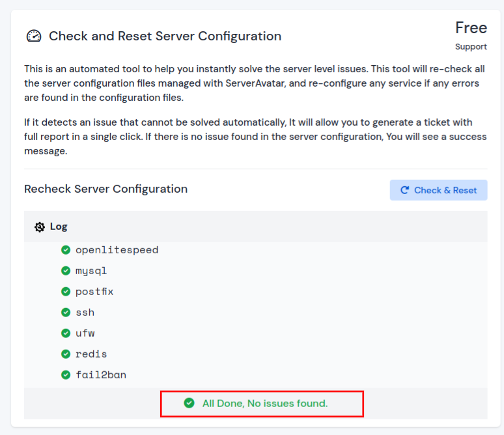504x435 pixels.
Task: Click the Support label under Free
Action: click(x=471, y=47)
